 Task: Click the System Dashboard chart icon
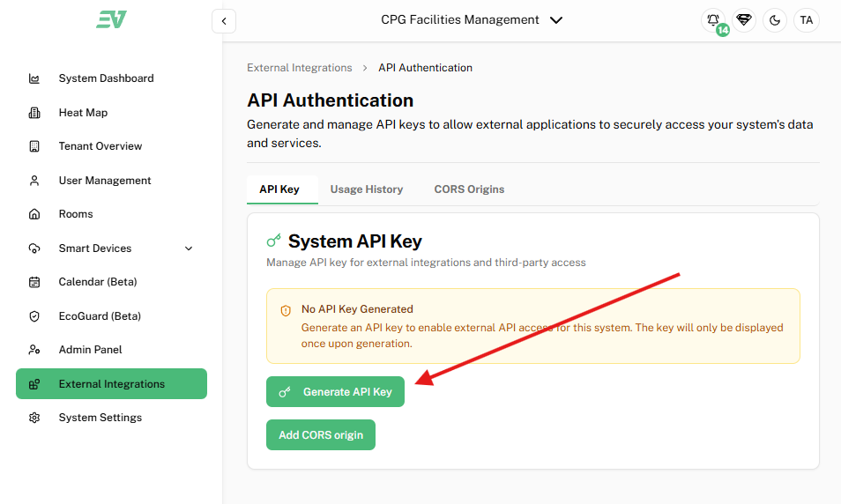[34, 78]
